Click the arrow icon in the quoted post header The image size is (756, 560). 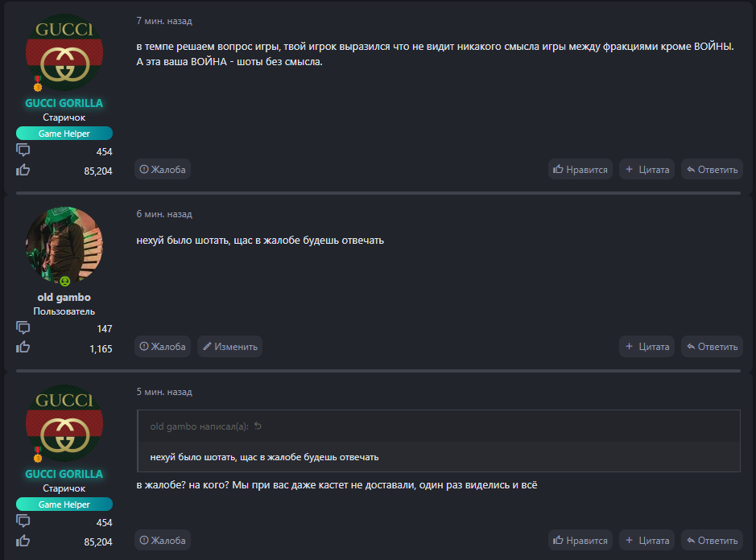click(x=258, y=426)
